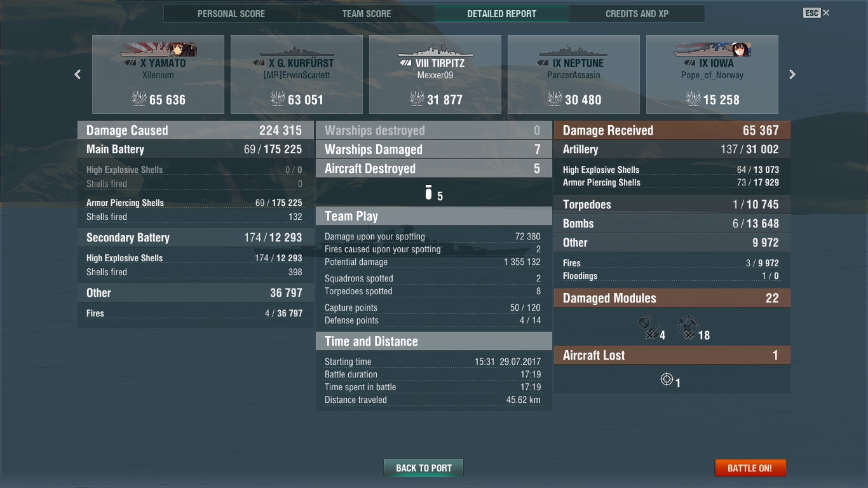
Task: Click the Back to Port button
Action: point(424,468)
